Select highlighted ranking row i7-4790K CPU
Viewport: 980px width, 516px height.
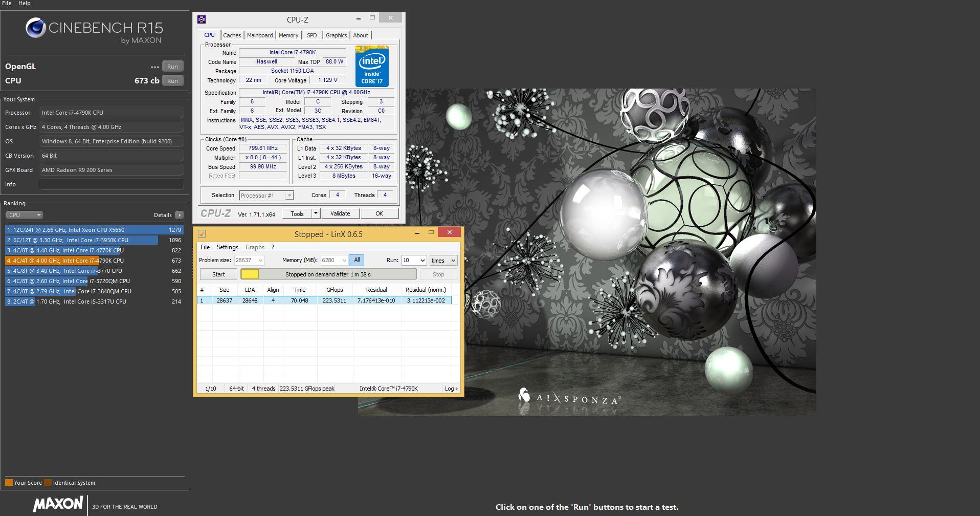[94, 261]
